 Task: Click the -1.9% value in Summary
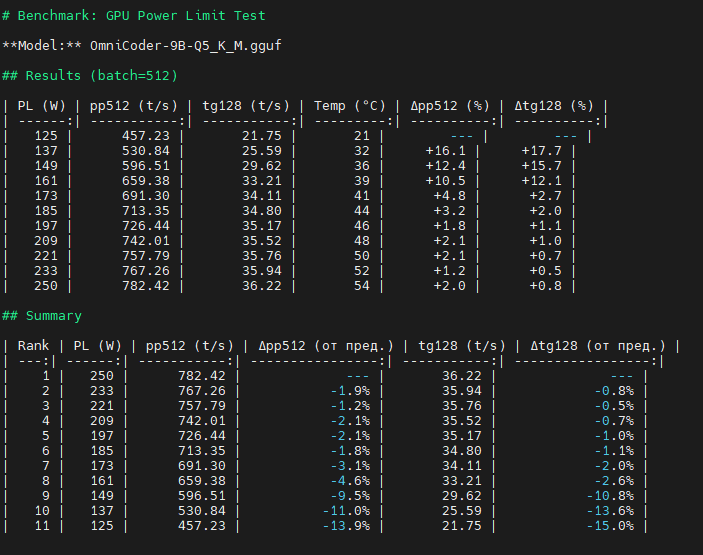click(x=351, y=391)
